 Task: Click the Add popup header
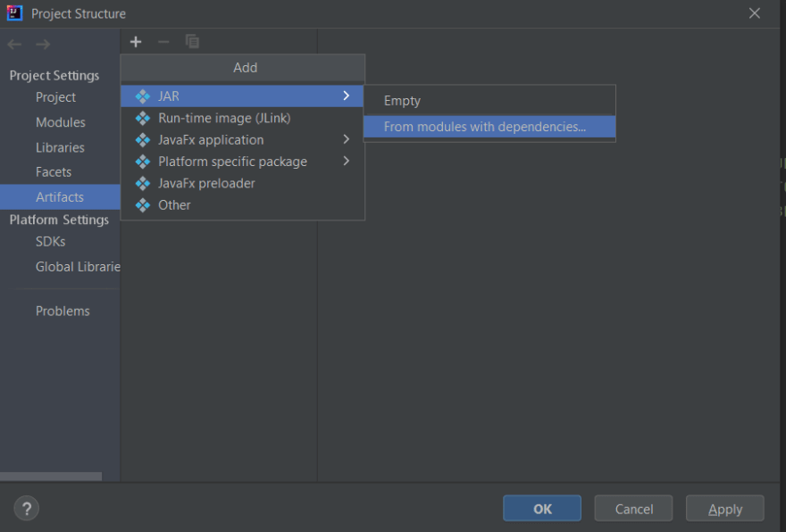[x=243, y=68]
